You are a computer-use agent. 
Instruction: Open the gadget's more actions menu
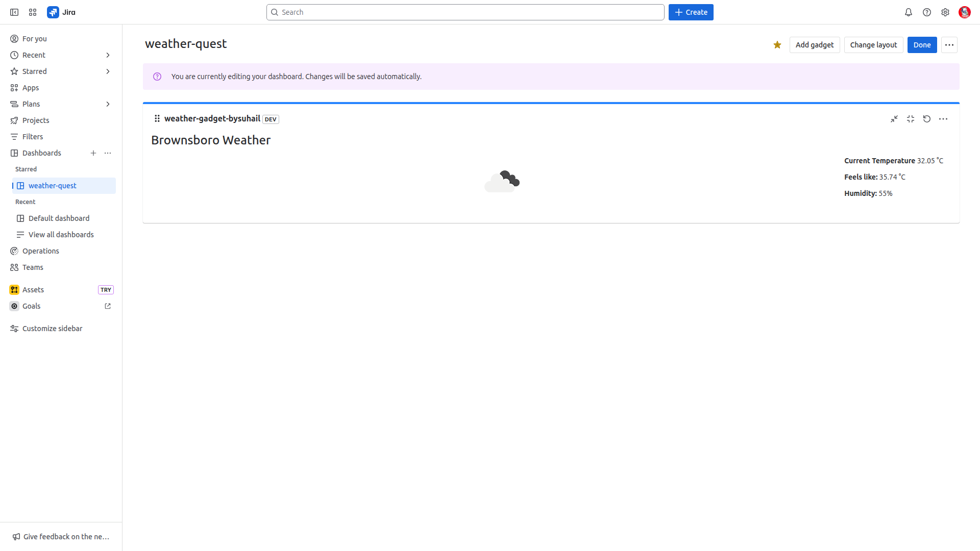point(943,119)
